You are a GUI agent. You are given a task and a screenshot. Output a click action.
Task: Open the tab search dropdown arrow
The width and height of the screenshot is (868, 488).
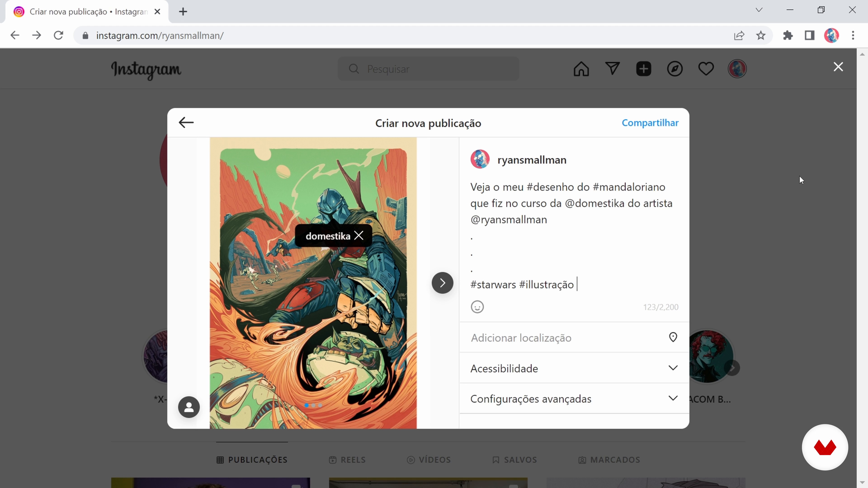[759, 10]
